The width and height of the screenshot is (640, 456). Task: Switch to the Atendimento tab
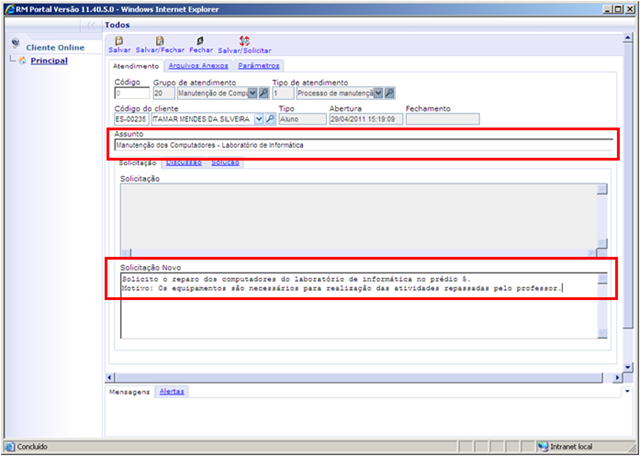pyautogui.click(x=136, y=66)
